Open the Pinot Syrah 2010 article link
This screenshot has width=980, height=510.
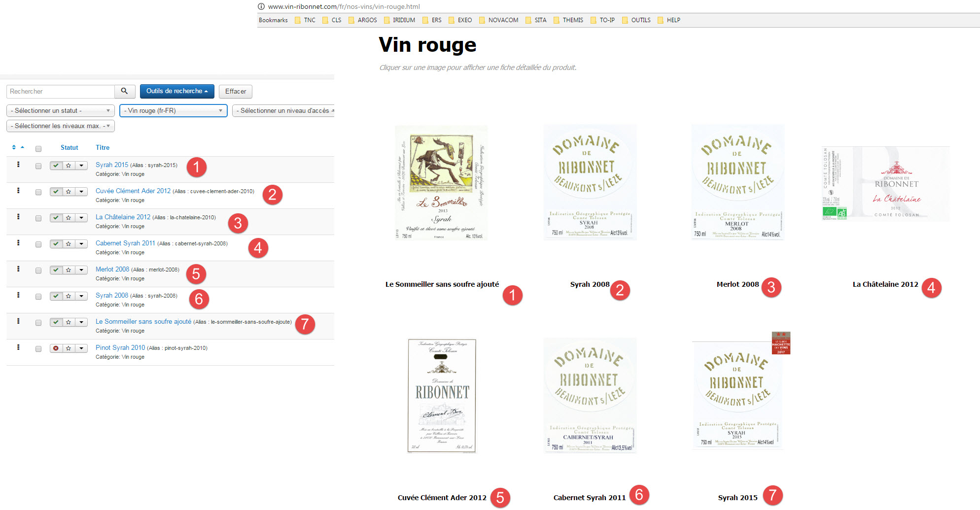[x=120, y=348]
